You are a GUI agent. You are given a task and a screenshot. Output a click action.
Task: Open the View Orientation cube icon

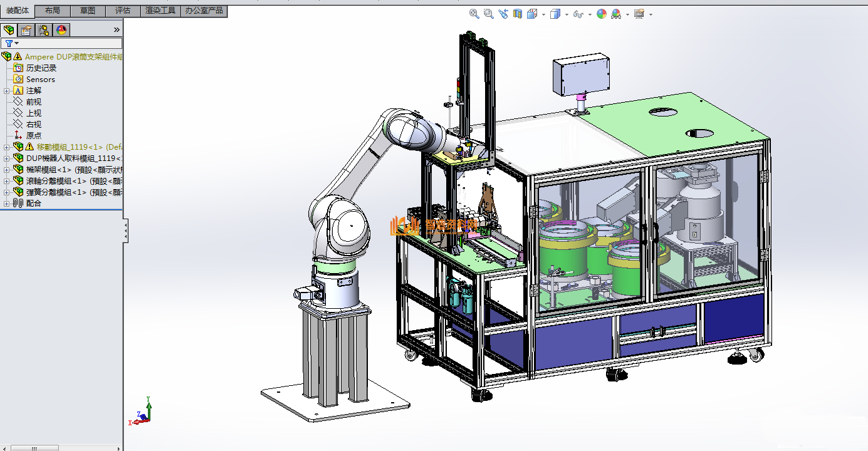point(531,14)
